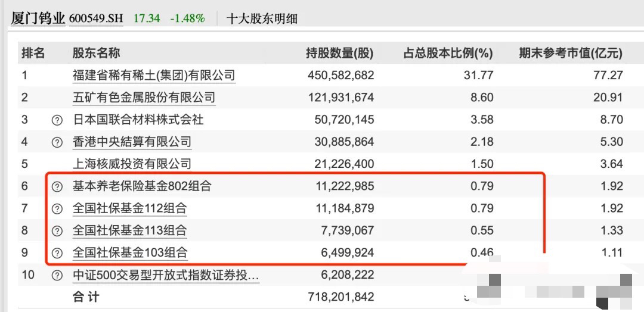Screen dimensions: 644x312
Task: Select the 0.46 percentage value
Action: point(482,252)
